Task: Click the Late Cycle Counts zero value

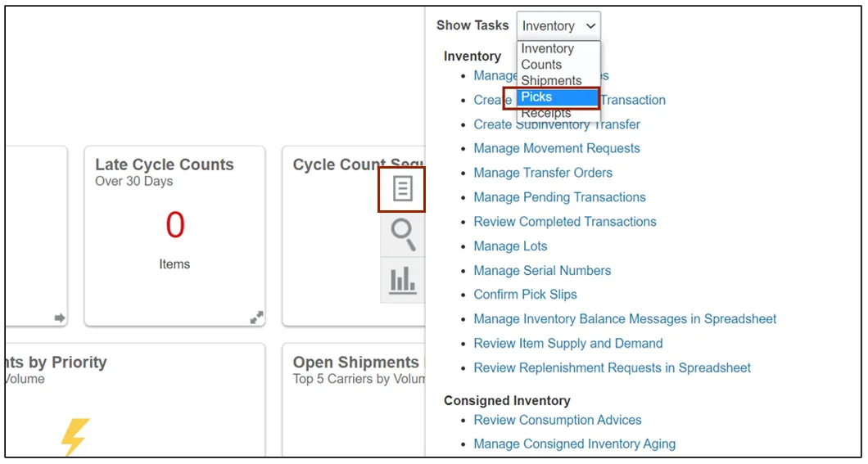Action: click(175, 225)
